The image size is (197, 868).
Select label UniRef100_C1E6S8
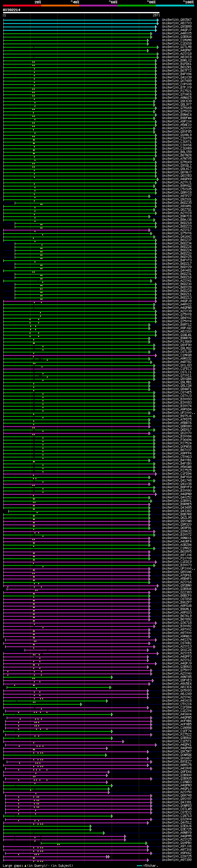click(x=177, y=43)
